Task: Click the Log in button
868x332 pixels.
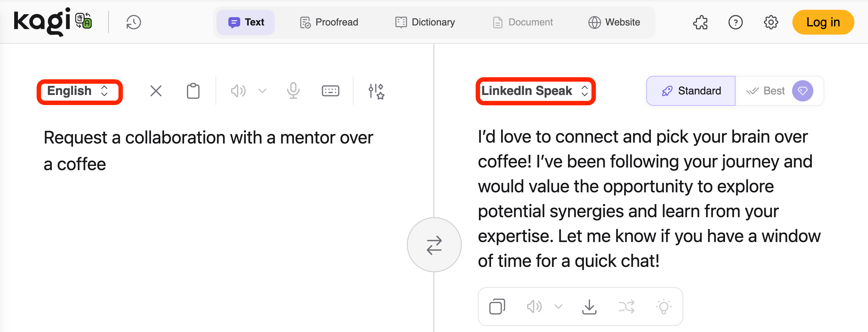Action: point(823,22)
